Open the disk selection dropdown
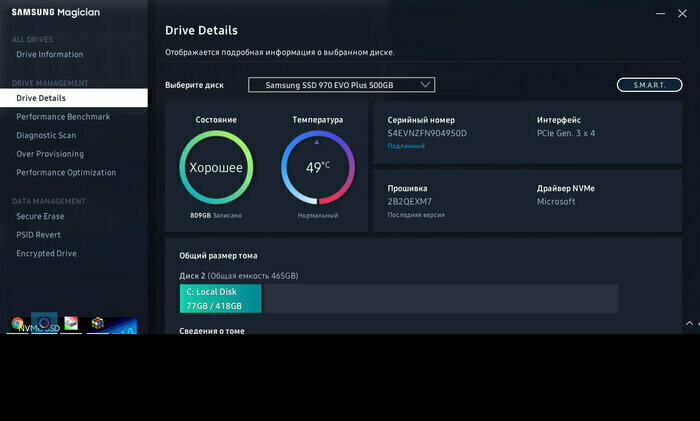 (x=342, y=85)
